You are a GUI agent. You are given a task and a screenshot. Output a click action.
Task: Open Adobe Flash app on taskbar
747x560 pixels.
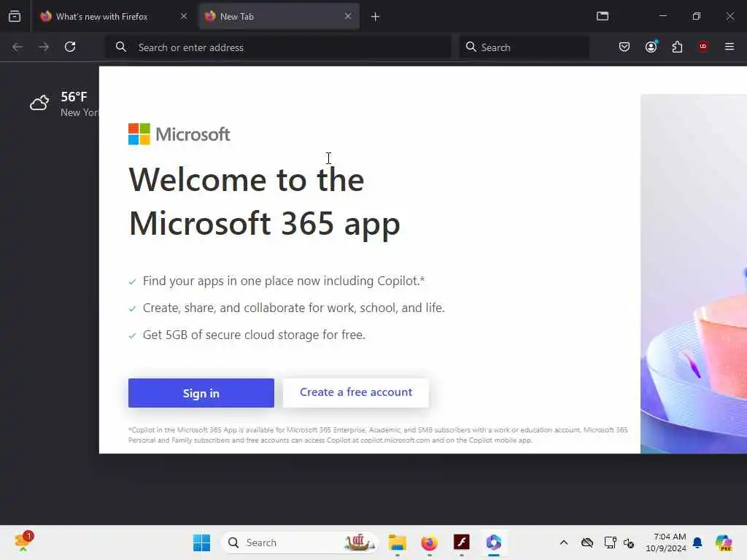tap(461, 542)
